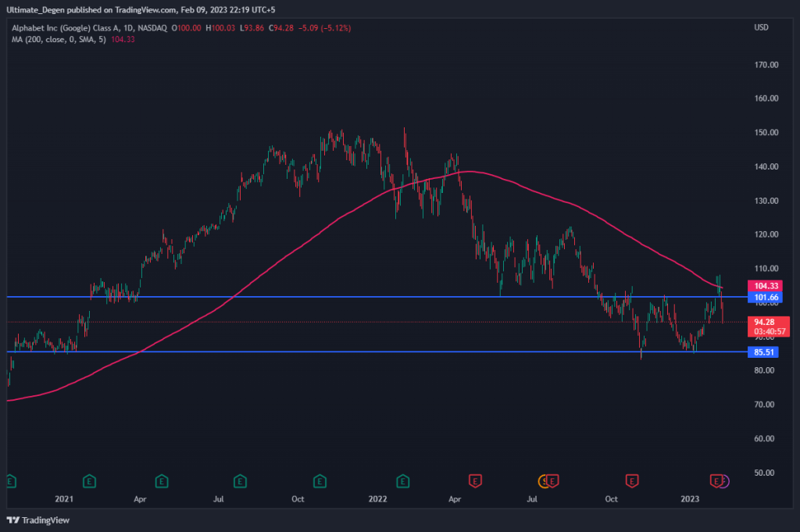
Task: Click red earnings marker right of Oct 2022
Action: pos(631,481)
